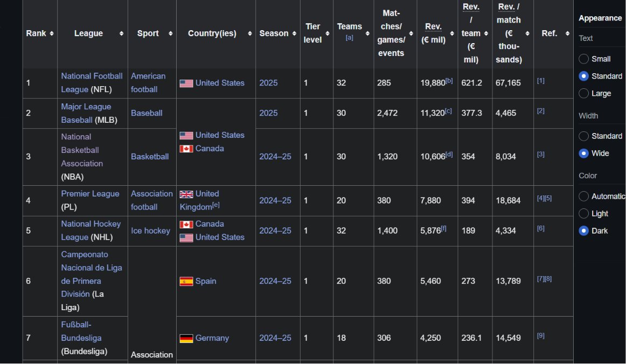626x364 pixels.
Task: Select Automatic color mode
Action: 583,196
